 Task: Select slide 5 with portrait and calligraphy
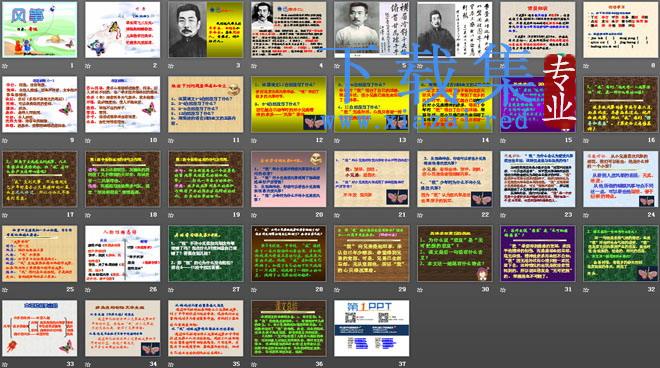(372, 29)
